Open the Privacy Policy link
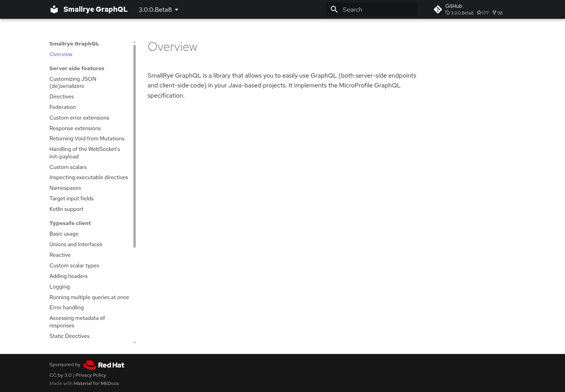The width and height of the screenshot is (565, 392). click(91, 375)
